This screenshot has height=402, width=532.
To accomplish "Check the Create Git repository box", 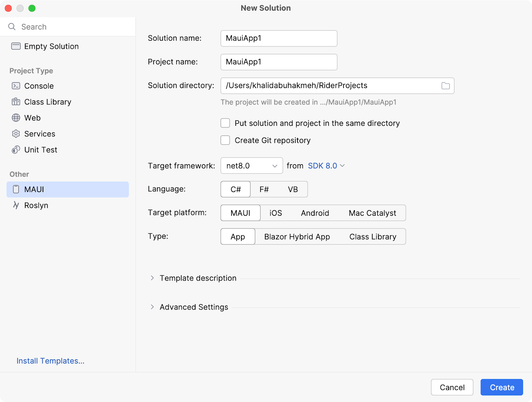I will (225, 140).
